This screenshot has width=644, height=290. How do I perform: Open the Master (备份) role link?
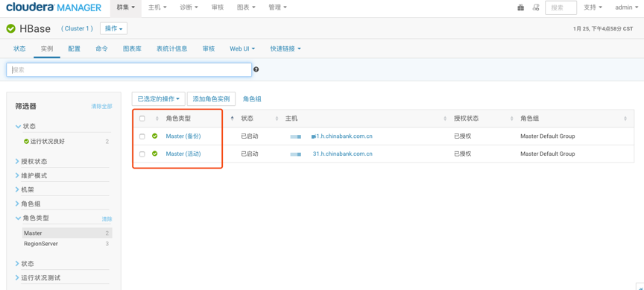(183, 136)
